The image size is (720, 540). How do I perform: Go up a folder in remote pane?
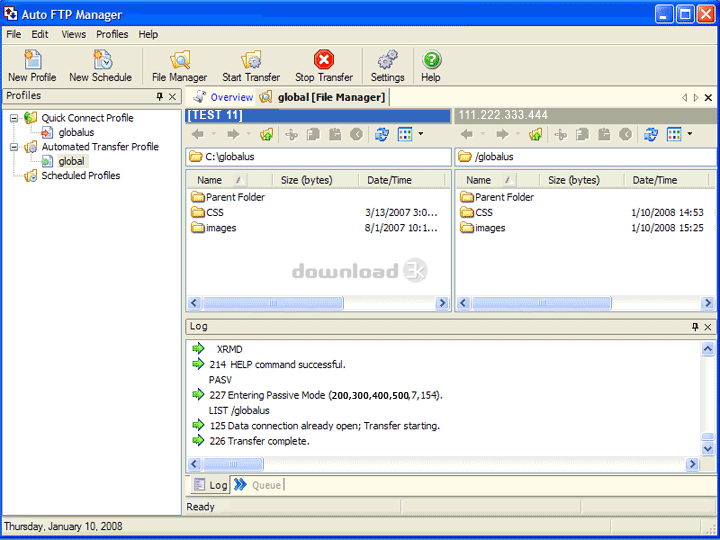coord(536,134)
